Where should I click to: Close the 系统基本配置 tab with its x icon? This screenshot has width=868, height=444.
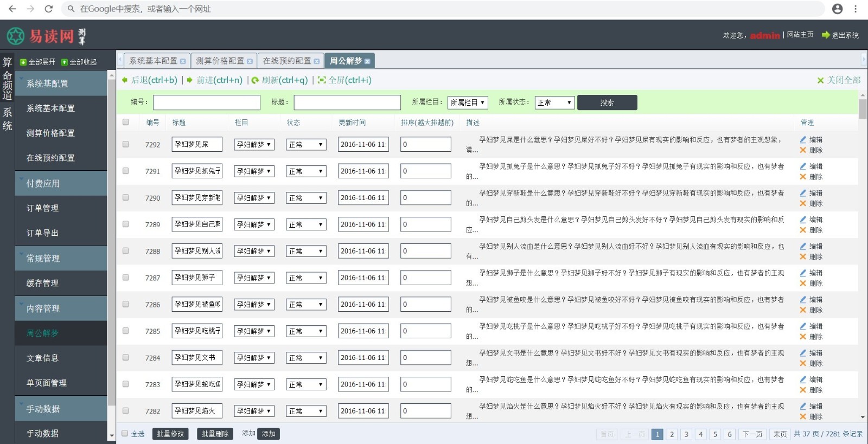coord(183,61)
